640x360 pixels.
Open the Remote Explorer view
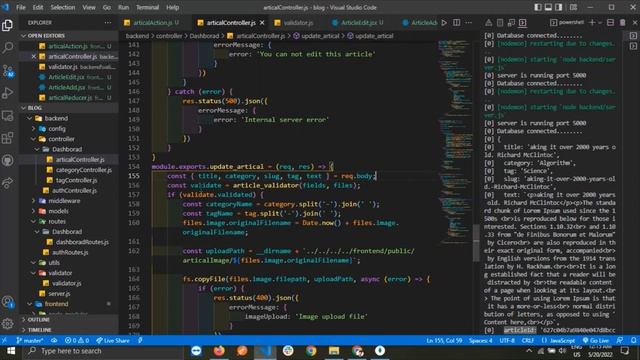click(7, 116)
